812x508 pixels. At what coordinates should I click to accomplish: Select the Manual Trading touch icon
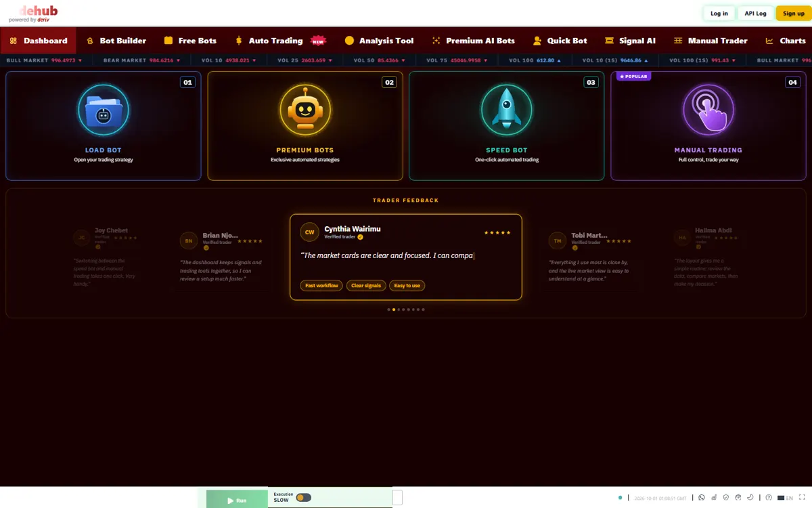708,110
